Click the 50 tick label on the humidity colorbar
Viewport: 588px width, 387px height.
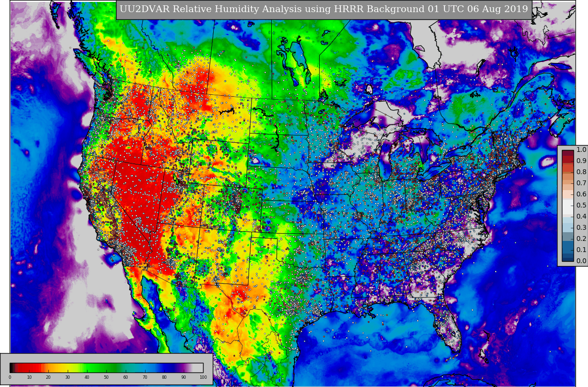click(106, 377)
